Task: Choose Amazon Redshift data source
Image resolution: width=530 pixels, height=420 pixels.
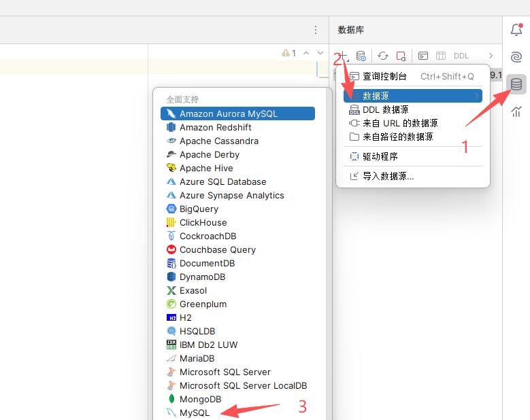Action: [x=237, y=127]
